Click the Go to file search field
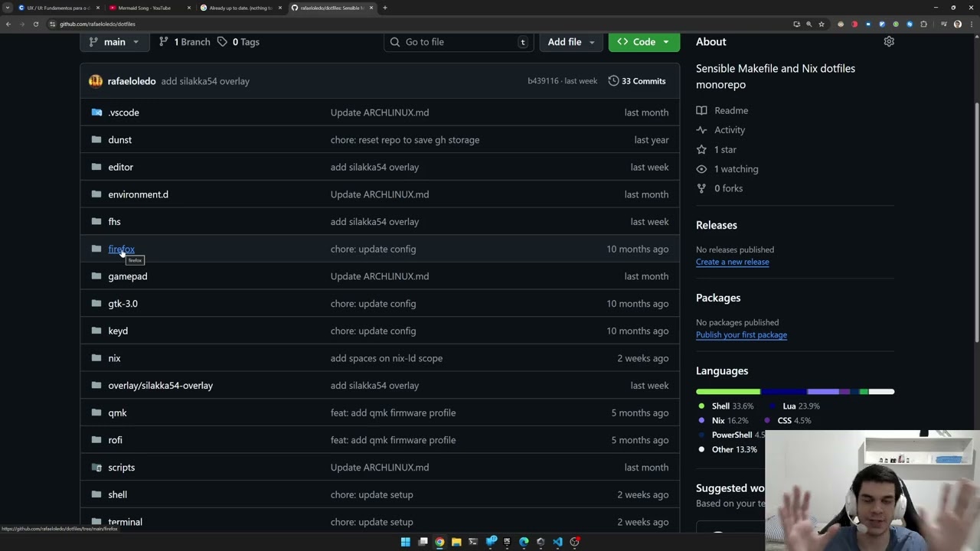This screenshot has width=980, height=551. coord(459,42)
